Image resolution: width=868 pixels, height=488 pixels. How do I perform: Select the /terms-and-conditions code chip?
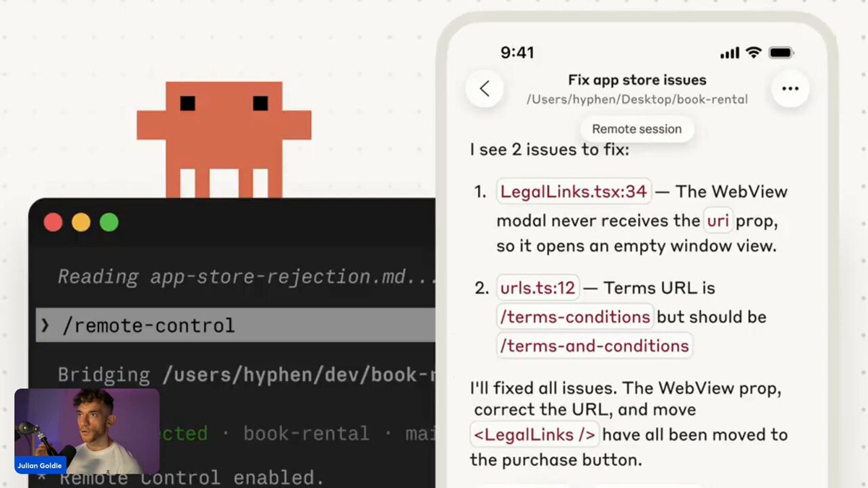(x=594, y=346)
